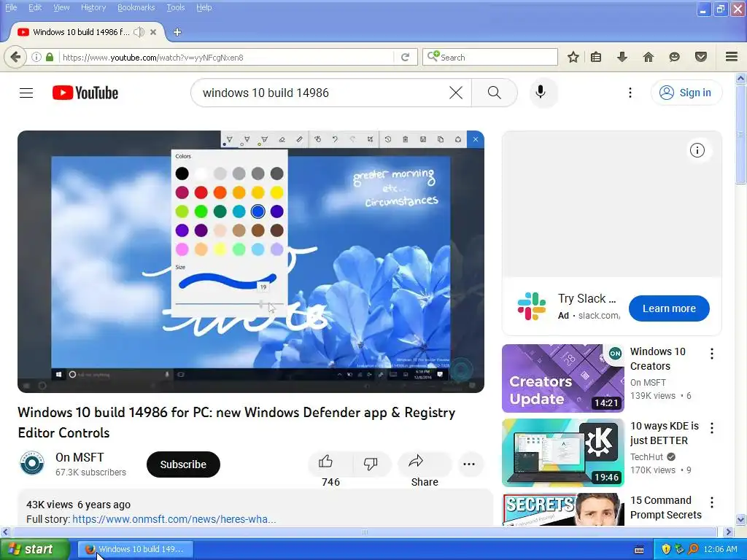Show site information icon in address bar

coord(36,57)
